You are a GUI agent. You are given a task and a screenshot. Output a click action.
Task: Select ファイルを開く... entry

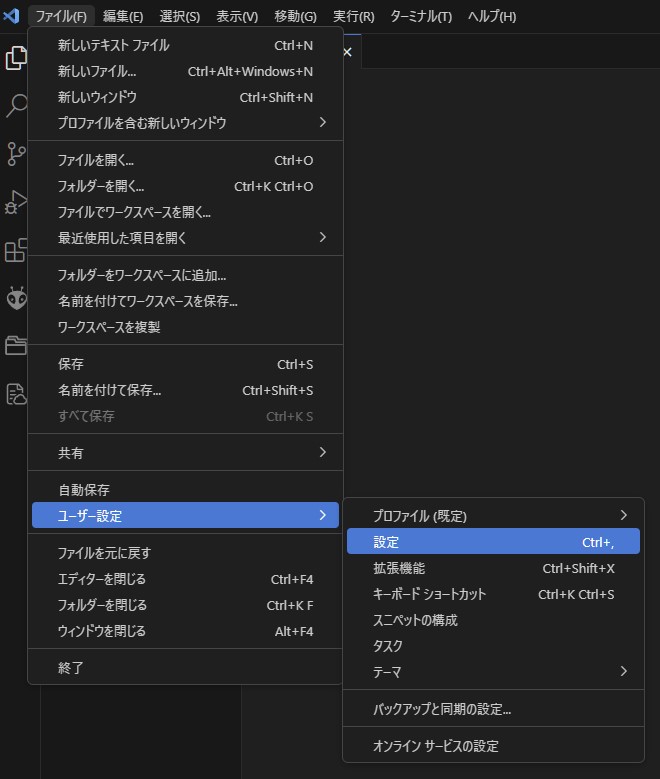(x=185, y=160)
